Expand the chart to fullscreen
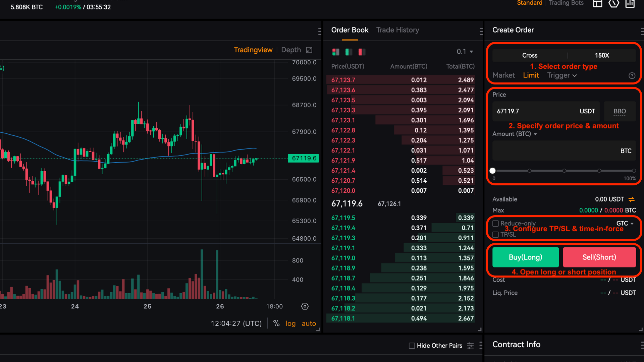The image size is (644, 362). coord(309,50)
